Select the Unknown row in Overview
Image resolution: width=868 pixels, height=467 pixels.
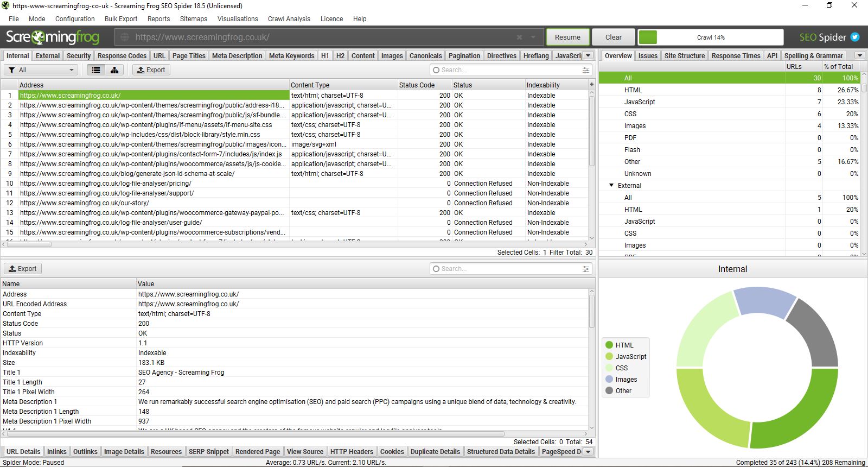(730, 174)
